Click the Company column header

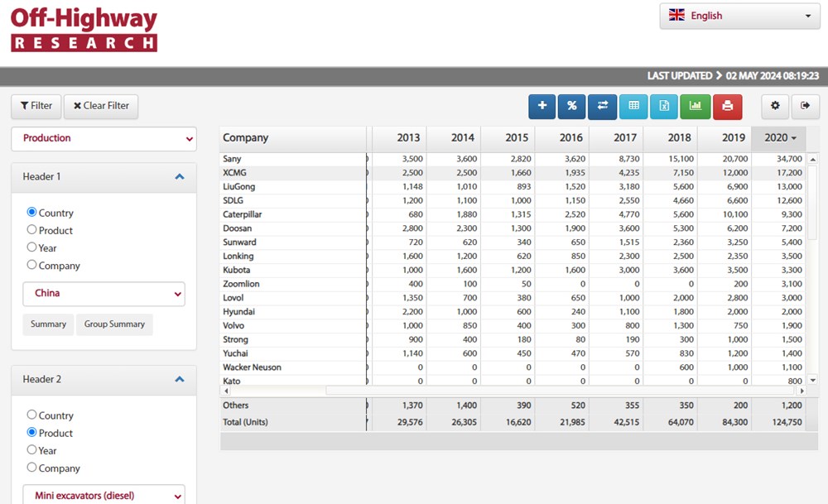[246, 138]
